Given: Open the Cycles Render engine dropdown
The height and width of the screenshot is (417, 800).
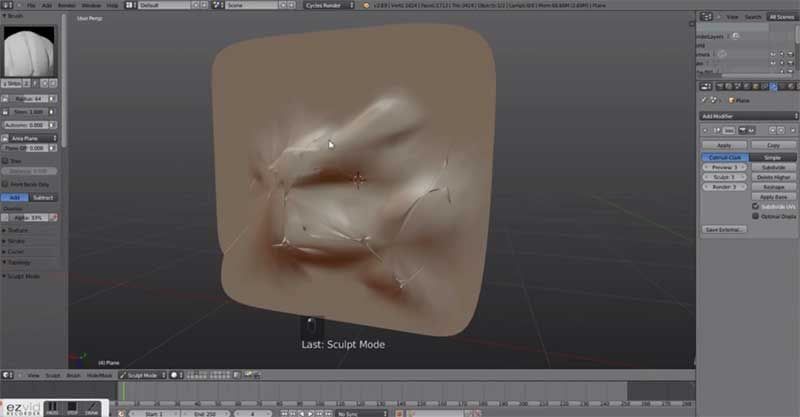Looking at the screenshot, I should (x=330, y=5).
